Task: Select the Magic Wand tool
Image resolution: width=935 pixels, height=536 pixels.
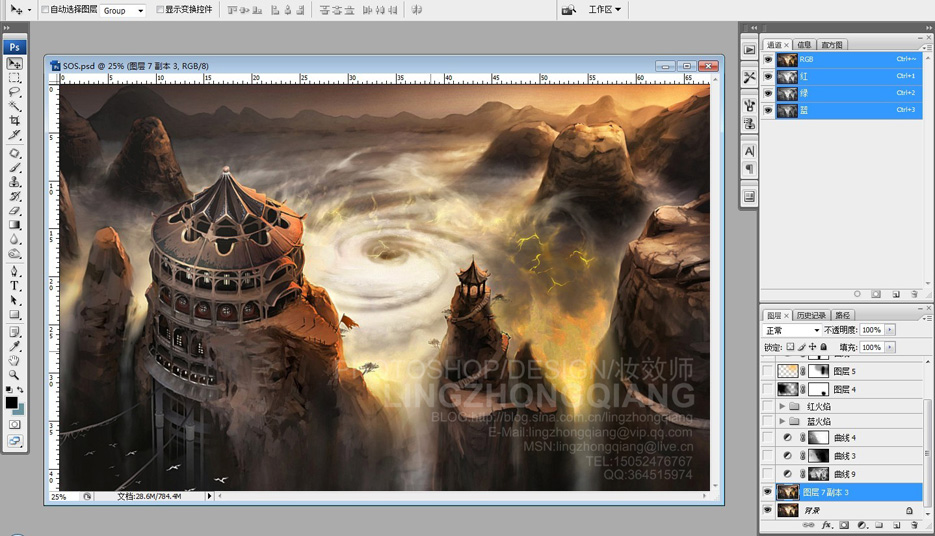Action: 14,107
